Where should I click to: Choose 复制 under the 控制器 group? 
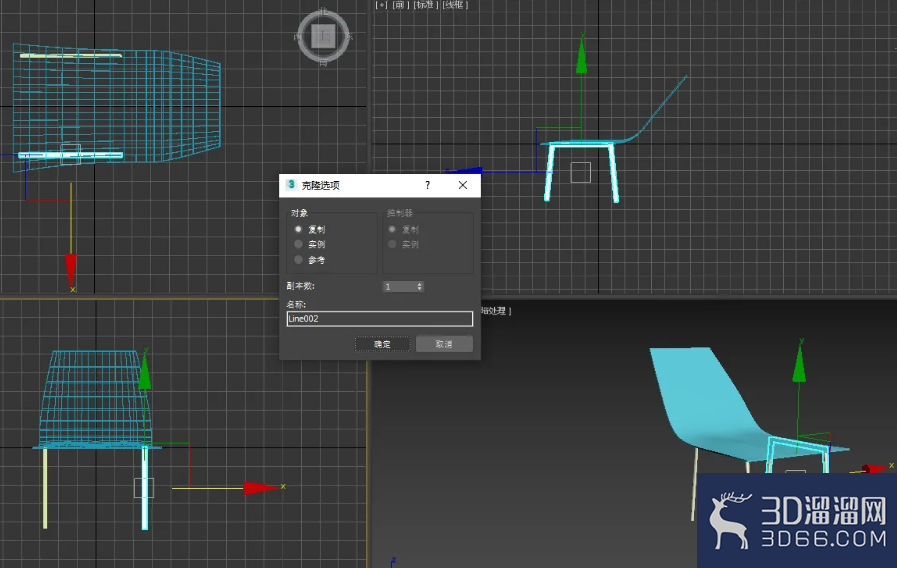392,229
